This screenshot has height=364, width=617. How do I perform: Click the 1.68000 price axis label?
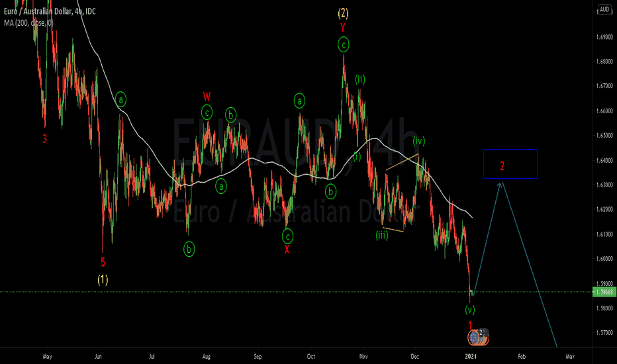click(604, 62)
